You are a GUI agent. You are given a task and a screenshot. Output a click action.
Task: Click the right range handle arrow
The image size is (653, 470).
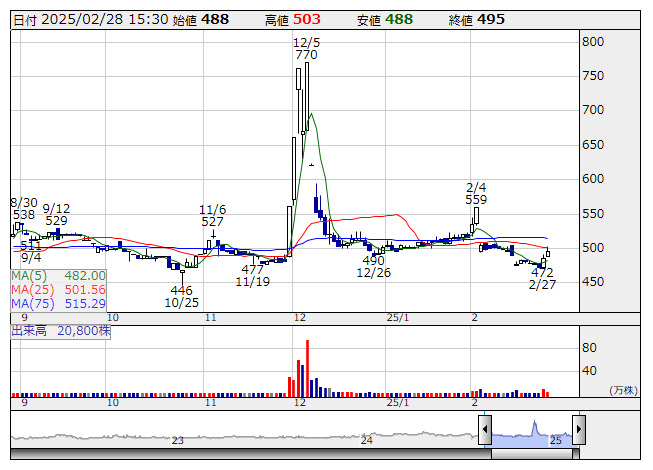pyautogui.click(x=578, y=431)
